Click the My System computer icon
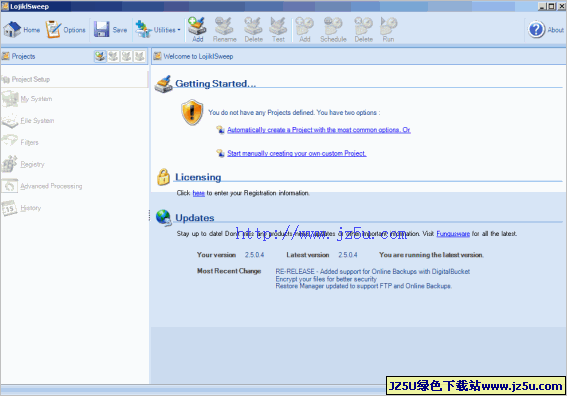Image resolution: width=567 pixels, height=396 pixels. click(x=10, y=99)
